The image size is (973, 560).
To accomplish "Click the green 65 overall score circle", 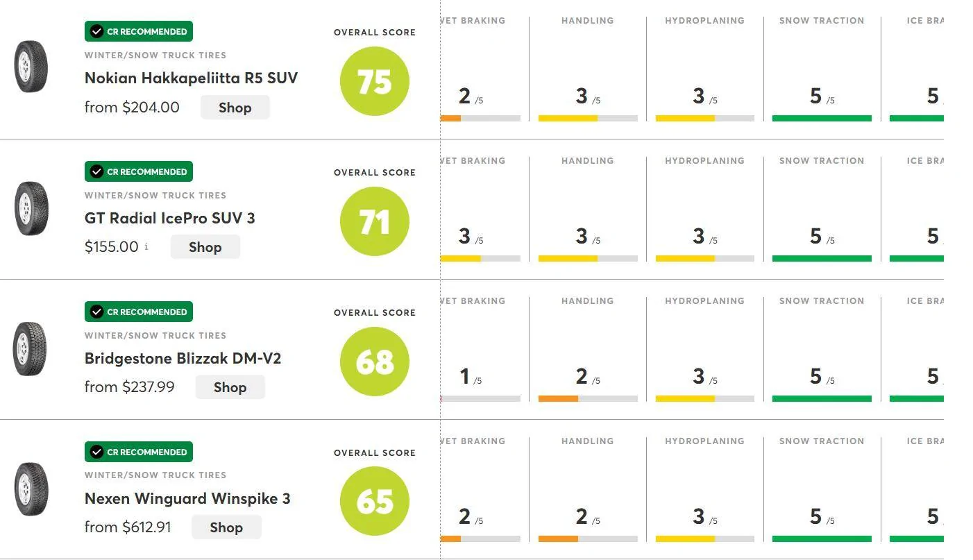I will [x=375, y=501].
